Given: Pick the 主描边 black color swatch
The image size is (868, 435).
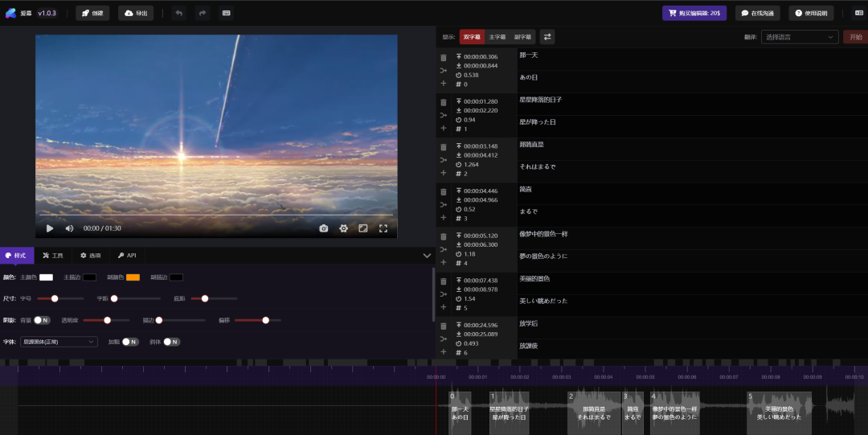Looking at the screenshot, I should click(x=89, y=277).
